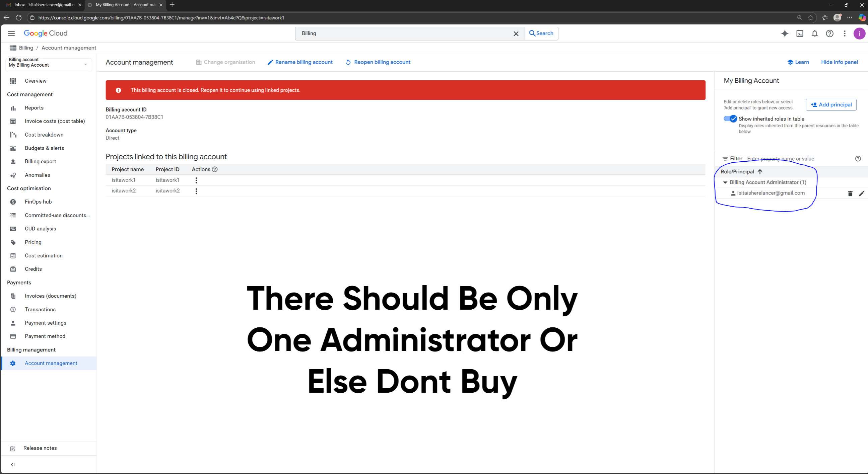Clear the Billing search text
Viewport: 868px width, 474px height.
pyautogui.click(x=516, y=33)
